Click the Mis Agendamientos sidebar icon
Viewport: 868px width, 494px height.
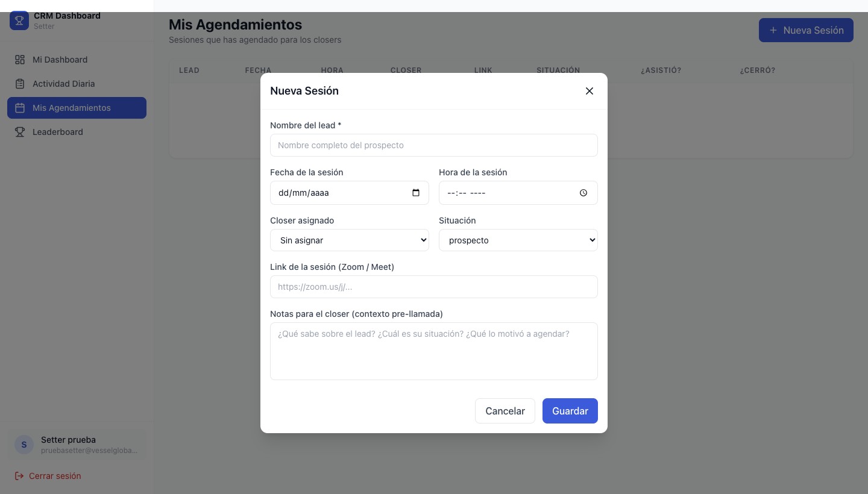tap(20, 108)
